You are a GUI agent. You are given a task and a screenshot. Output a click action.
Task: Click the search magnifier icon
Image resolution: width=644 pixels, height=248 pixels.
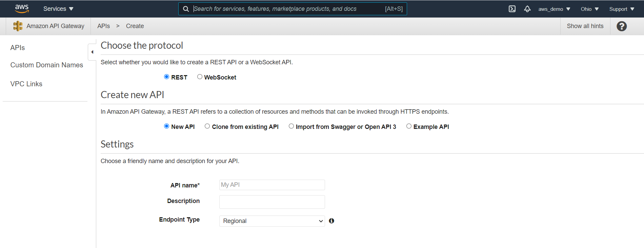click(186, 9)
